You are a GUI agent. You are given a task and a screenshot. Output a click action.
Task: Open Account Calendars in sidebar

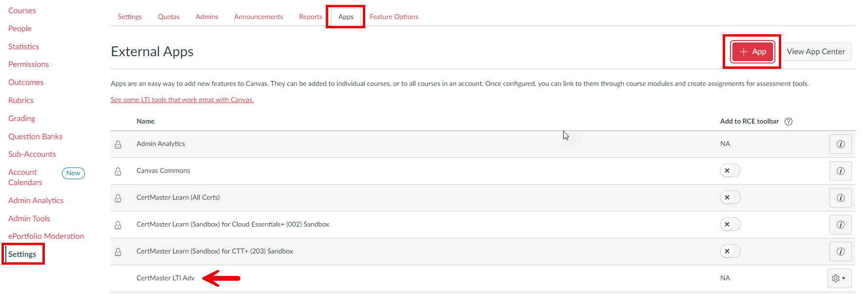click(25, 177)
